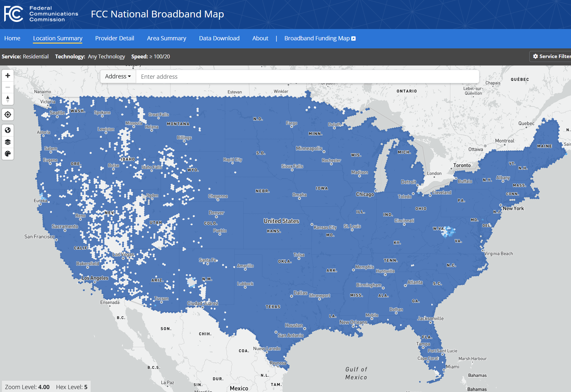Click the 'Dallas' label on the map
The height and width of the screenshot is (392, 571).
pyautogui.click(x=300, y=293)
